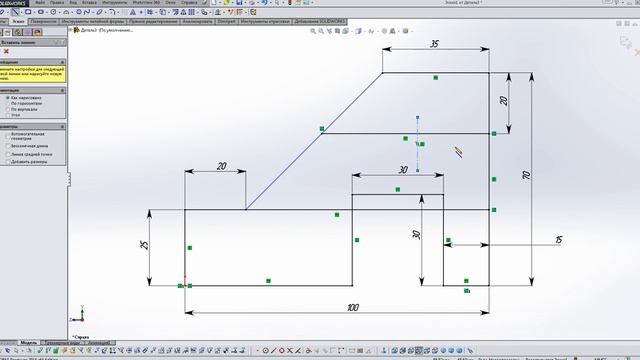Enable 'Добавить размеры' checkbox
This screenshot has height=360, width=640.
(8, 162)
